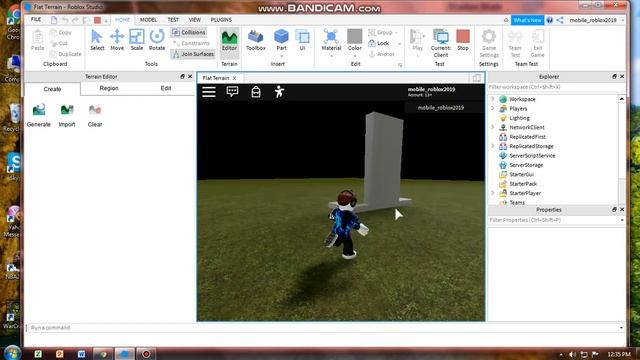Open the FILE menu

pos(36,20)
